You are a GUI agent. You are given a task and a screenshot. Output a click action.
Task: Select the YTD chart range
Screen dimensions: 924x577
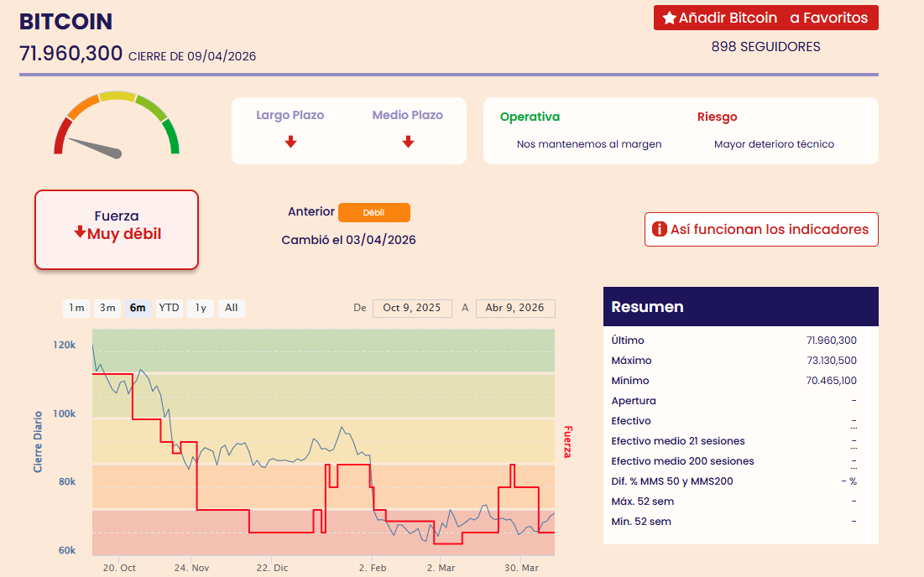click(170, 308)
